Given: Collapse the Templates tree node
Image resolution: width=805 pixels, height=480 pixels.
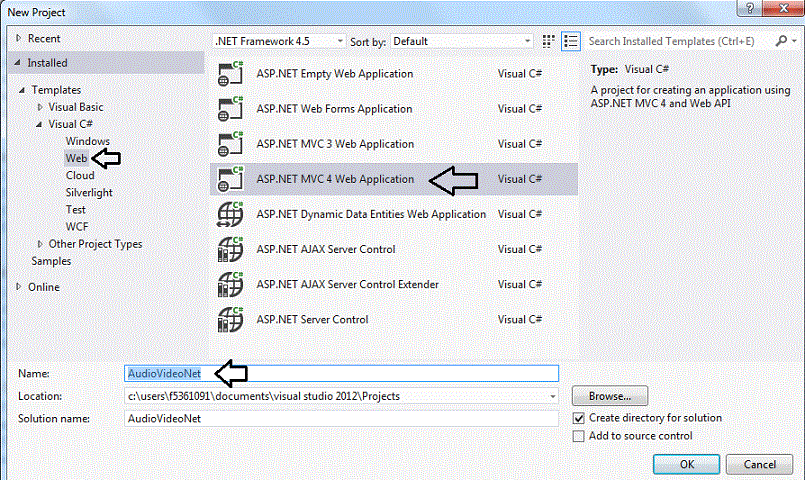Looking at the screenshot, I should (x=22, y=90).
